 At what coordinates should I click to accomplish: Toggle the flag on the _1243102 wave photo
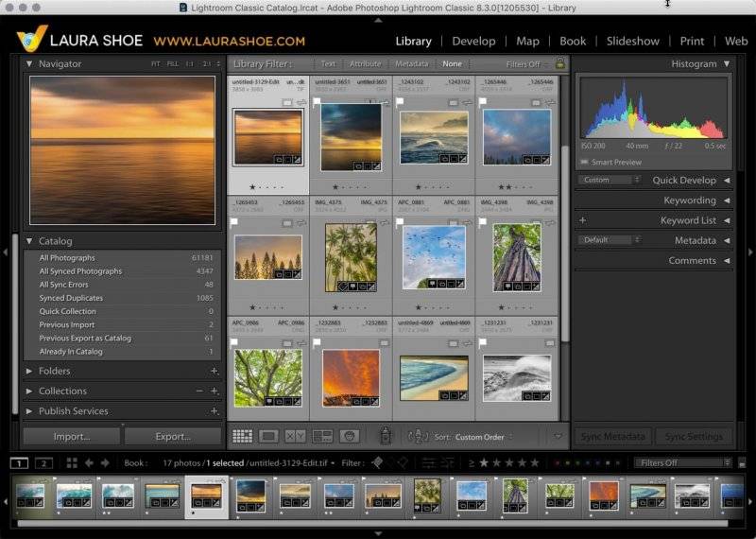400,102
